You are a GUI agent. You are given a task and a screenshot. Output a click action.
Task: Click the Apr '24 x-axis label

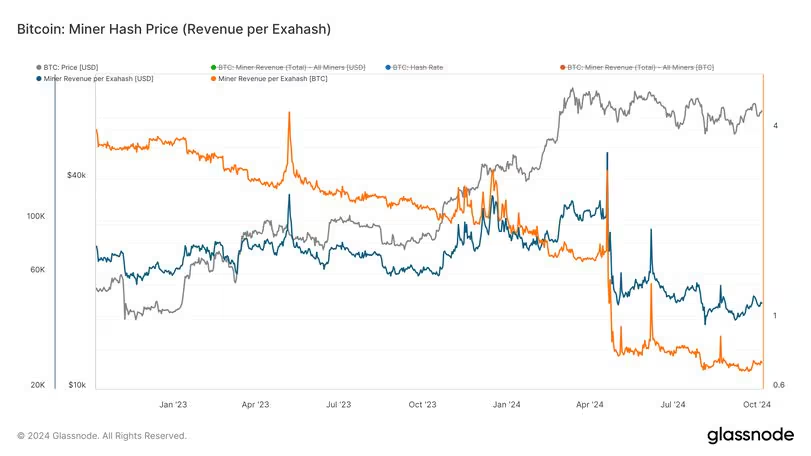tap(590, 404)
